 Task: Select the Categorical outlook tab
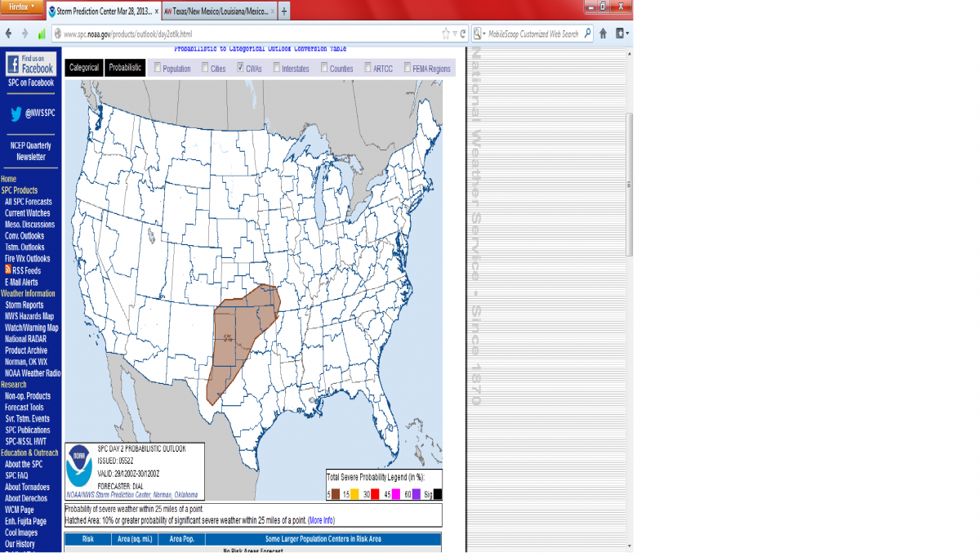point(83,68)
